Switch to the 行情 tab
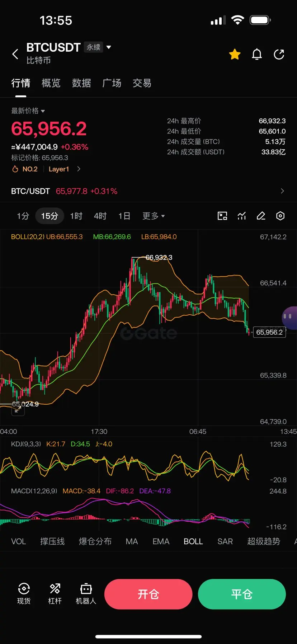 tap(21, 83)
